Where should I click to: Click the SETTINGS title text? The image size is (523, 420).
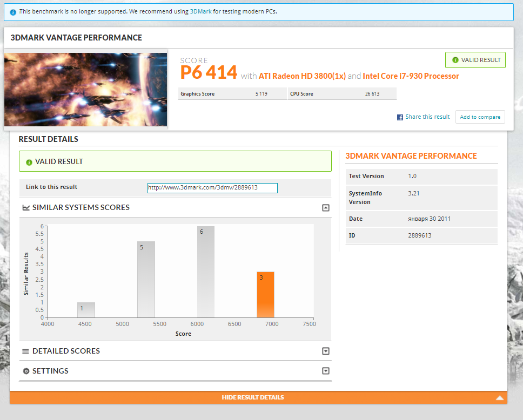[x=50, y=371]
